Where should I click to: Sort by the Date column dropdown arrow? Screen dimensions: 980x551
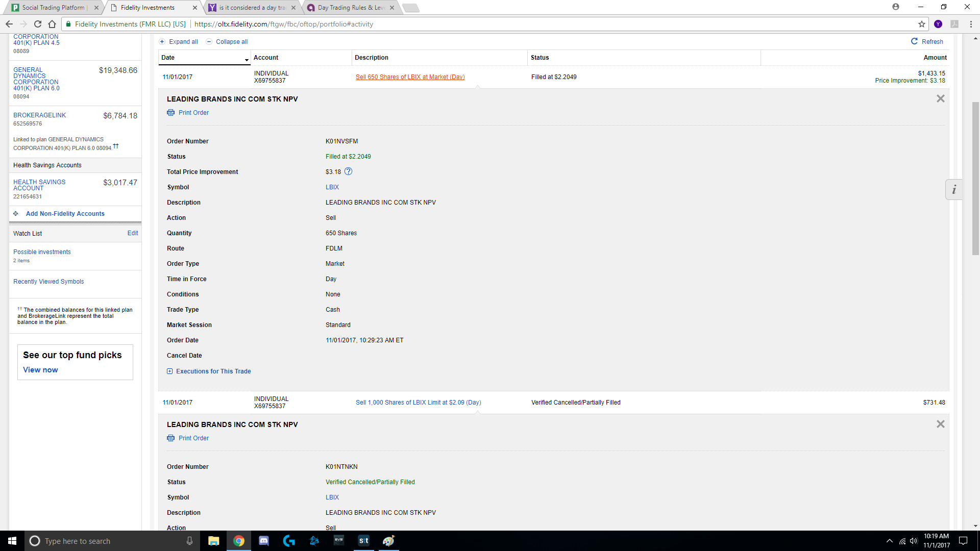coord(247,60)
